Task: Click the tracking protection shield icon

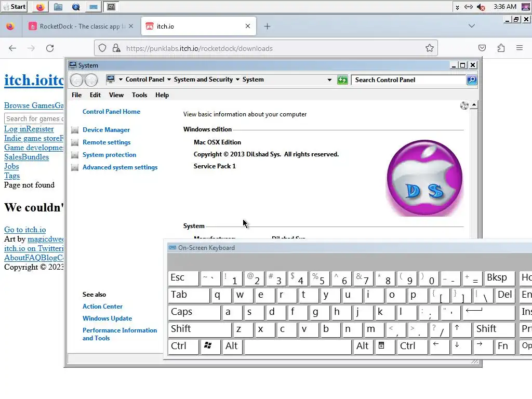Action: [102, 48]
